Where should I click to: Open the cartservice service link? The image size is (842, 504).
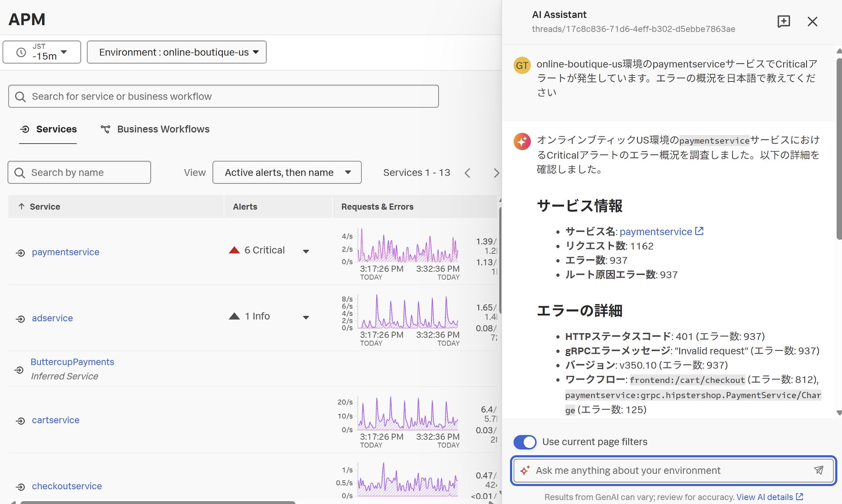[x=56, y=420]
